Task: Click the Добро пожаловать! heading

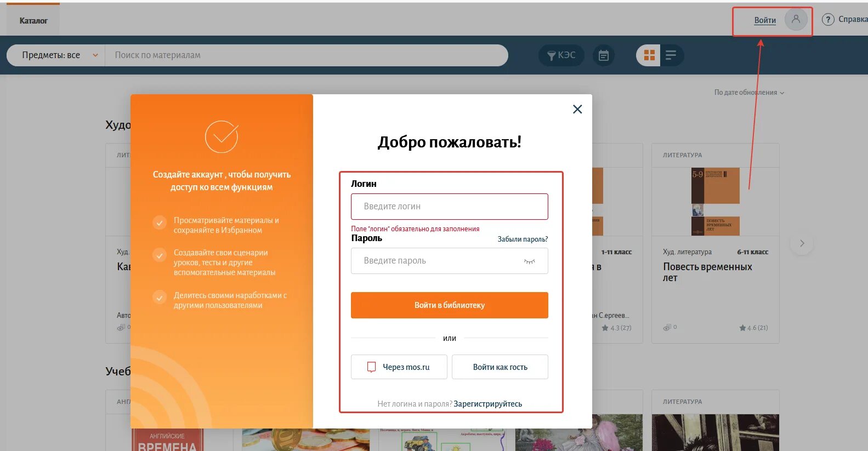Action: (449, 142)
